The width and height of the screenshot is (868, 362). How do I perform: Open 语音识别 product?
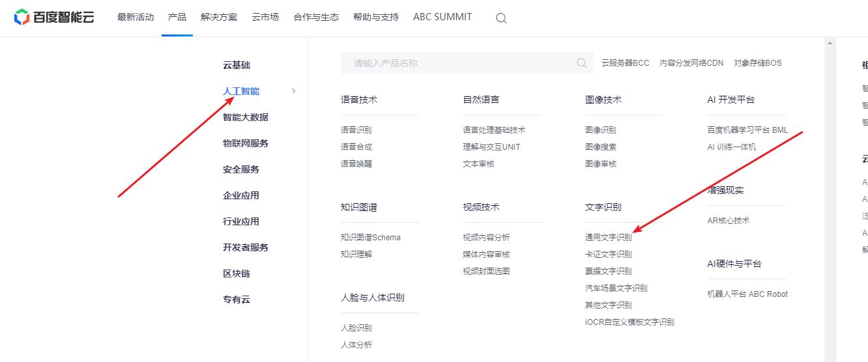[x=356, y=130]
